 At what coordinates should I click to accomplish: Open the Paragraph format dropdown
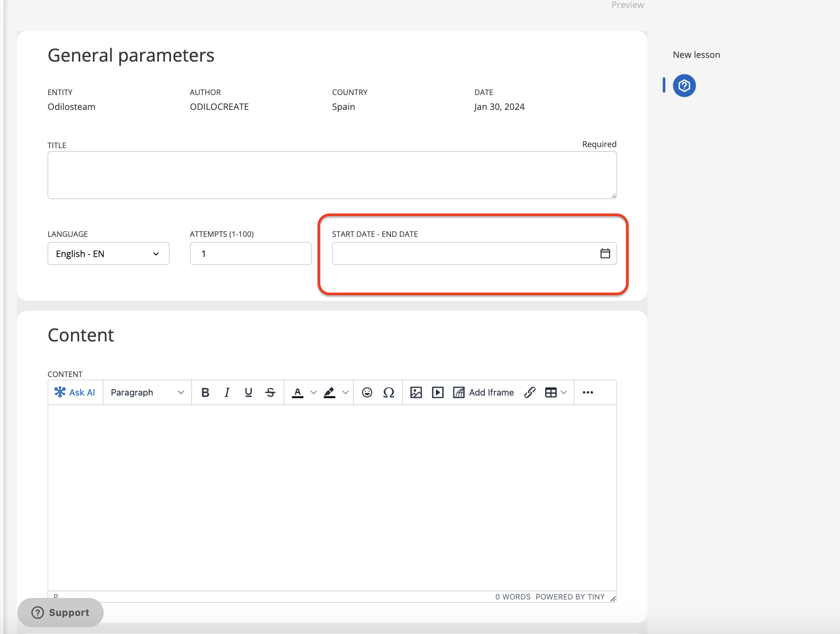point(147,392)
